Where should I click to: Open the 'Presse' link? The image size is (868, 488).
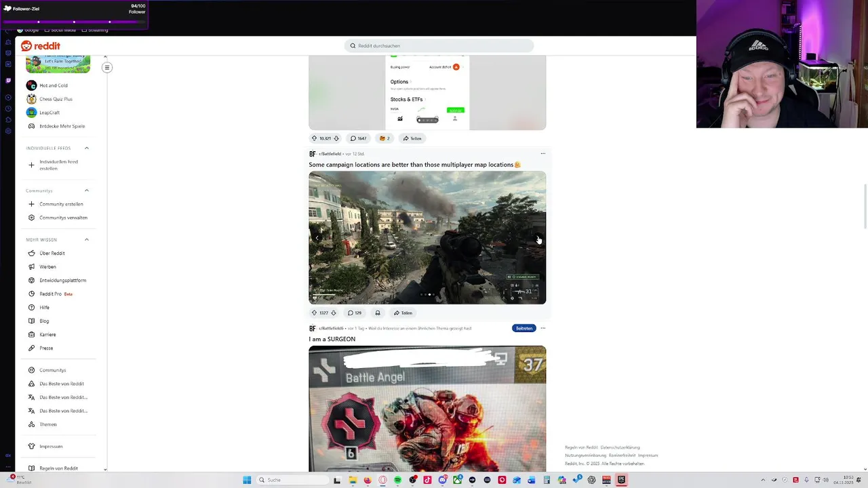46,348
